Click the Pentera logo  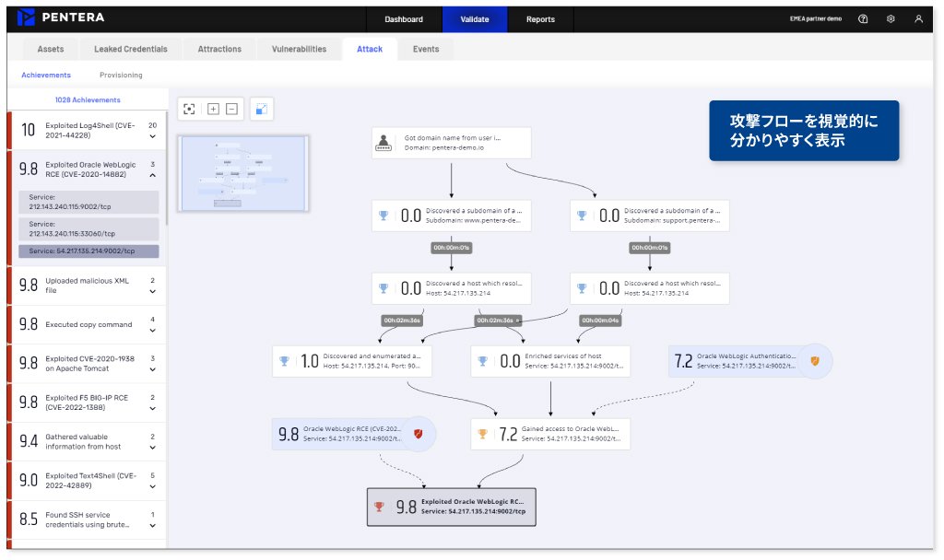[60, 17]
